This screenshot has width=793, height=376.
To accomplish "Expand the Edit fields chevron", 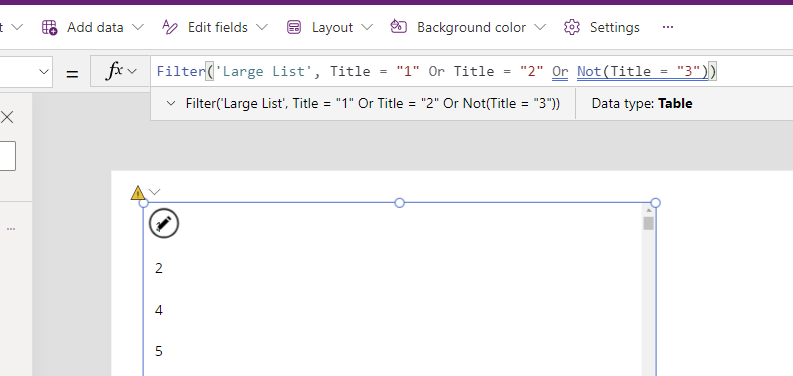I will click(261, 27).
